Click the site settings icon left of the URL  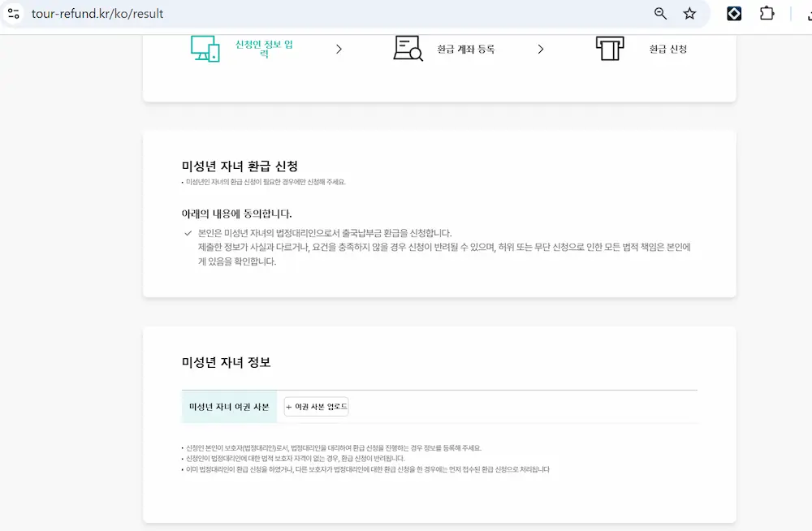pyautogui.click(x=12, y=13)
